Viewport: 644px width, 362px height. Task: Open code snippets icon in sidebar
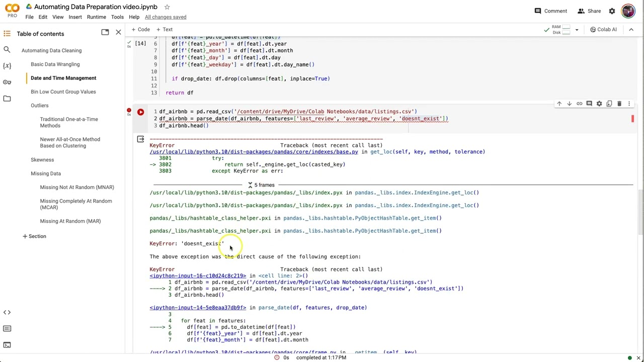7,312
